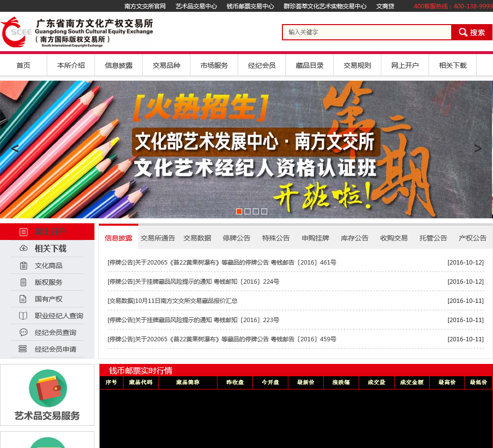Select the first carousel indicator dot

coord(239,211)
